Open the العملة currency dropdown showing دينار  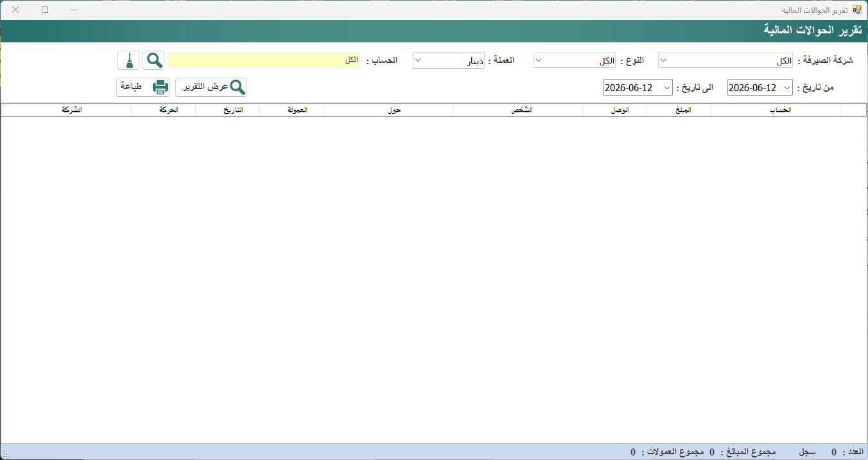tap(448, 61)
